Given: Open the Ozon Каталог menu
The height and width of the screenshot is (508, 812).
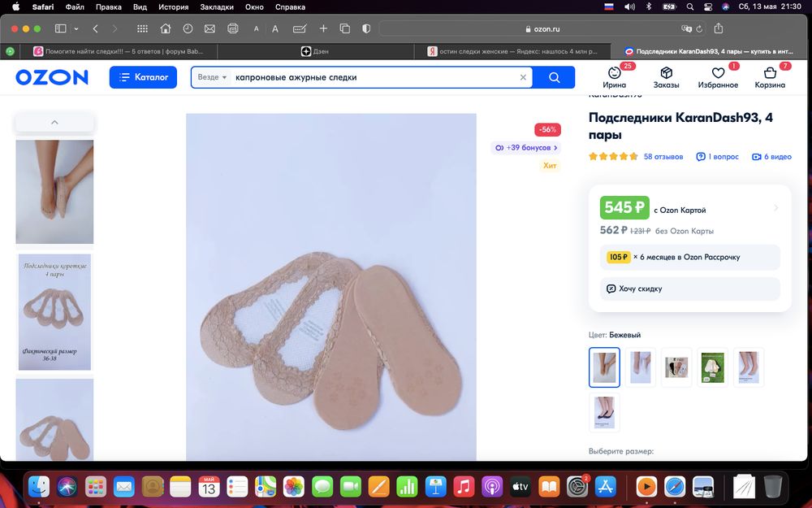Looking at the screenshot, I should pos(143,76).
